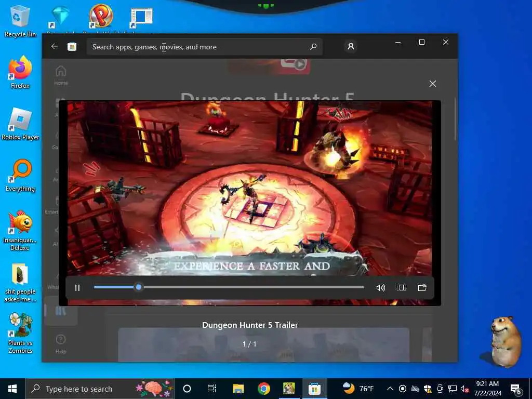This screenshot has height=399, width=532.
Task: Click the Dungeon Hunter 5 Trailer caption
Action: pos(250,325)
